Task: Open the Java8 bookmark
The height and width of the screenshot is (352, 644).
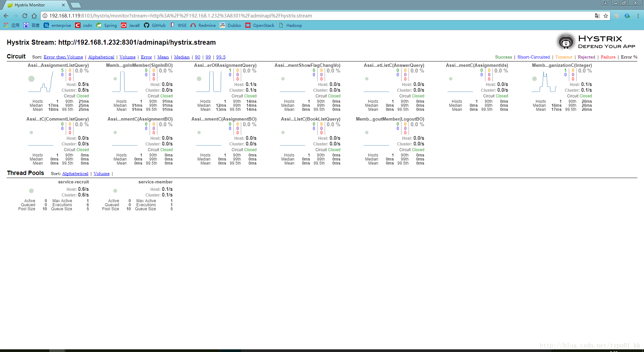Action: [x=130, y=25]
